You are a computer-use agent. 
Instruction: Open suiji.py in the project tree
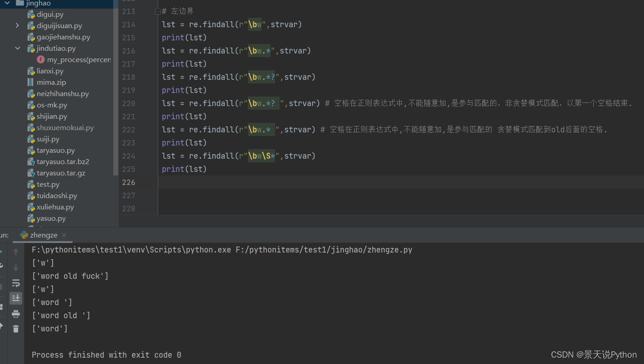pos(48,139)
